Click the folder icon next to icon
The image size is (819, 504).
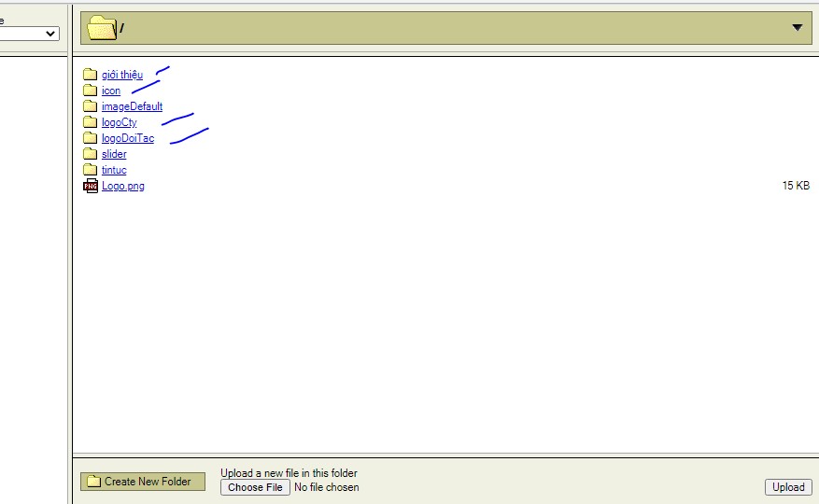90,91
